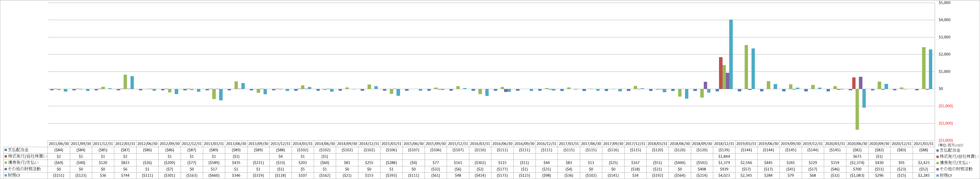980x179 pixels.
Task: Click the $673 cell under 2020/06/30
Action: coord(857,156)
